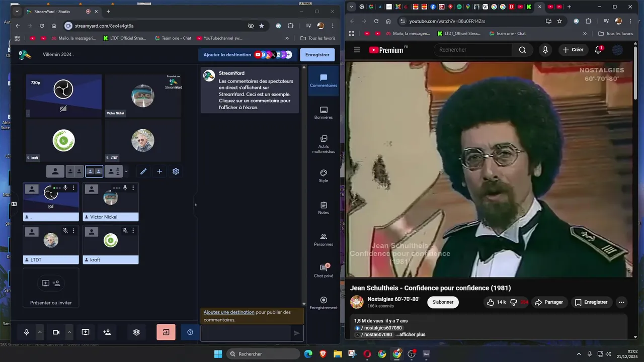Open the Style panel in StreamYard
The image size is (644, 362).
[x=324, y=176]
